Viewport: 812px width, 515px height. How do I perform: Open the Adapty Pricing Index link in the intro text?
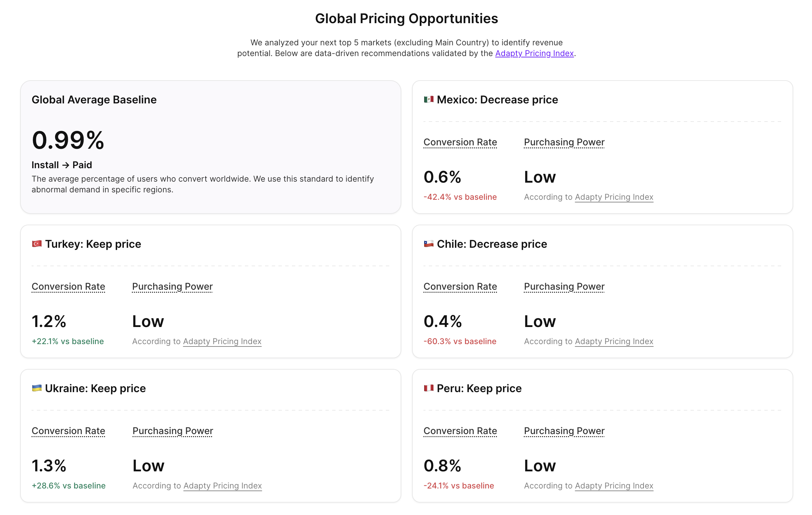[x=534, y=53]
